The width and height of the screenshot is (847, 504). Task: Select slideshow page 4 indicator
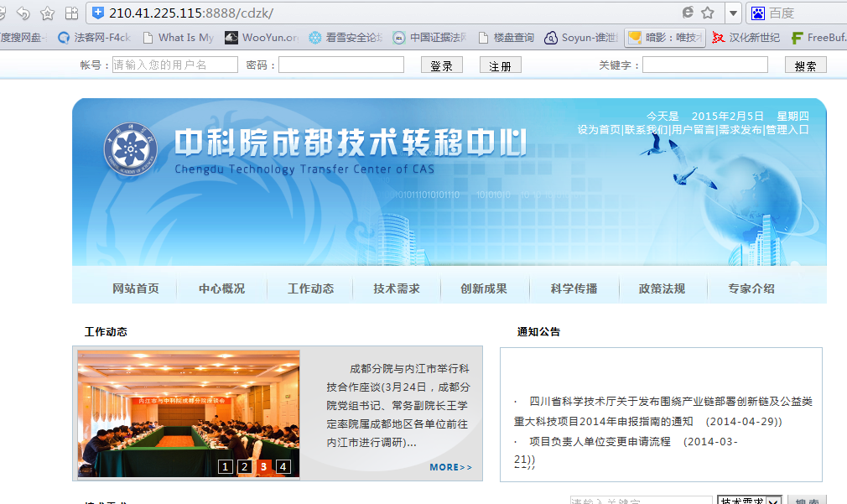(x=283, y=466)
